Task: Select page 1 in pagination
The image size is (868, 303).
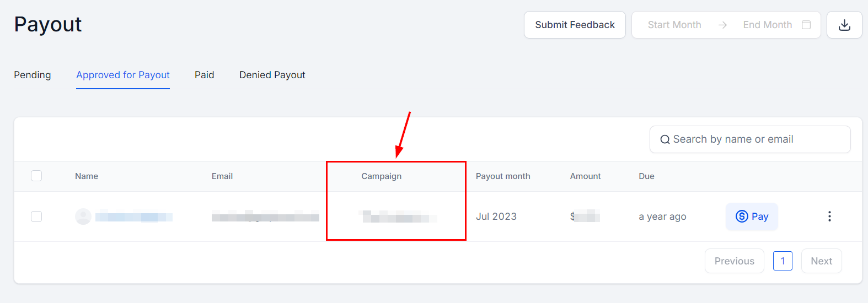Action: 783,261
